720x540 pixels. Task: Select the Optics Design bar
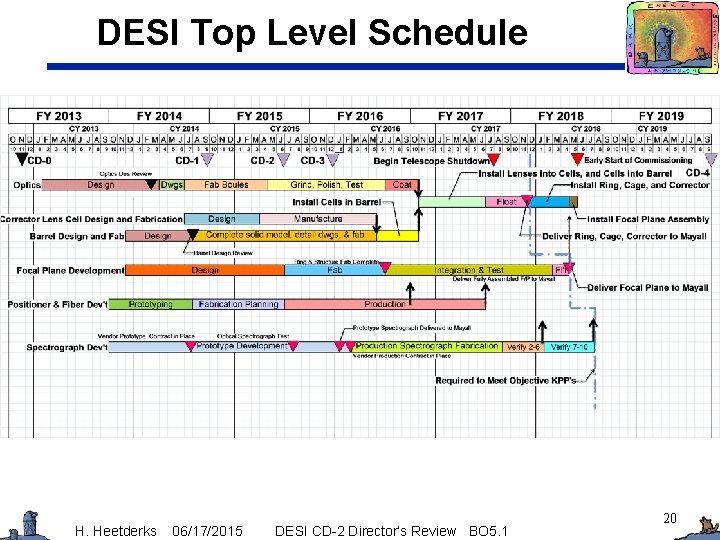pyautogui.click(x=101, y=185)
